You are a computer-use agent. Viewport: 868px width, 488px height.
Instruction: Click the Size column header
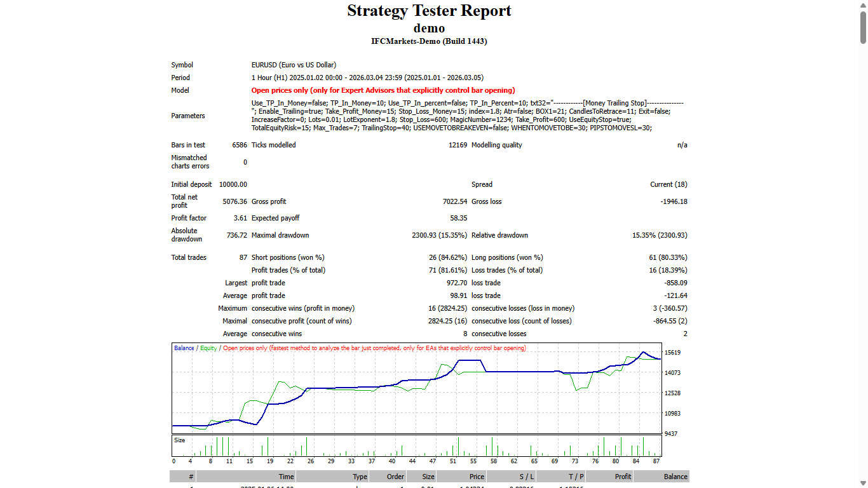tap(428, 477)
